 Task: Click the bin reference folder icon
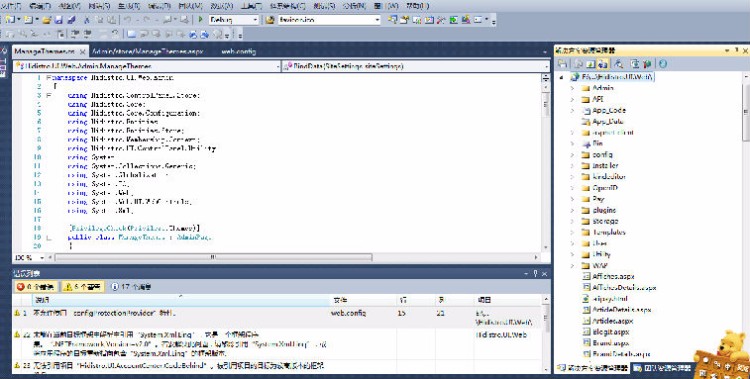point(585,144)
